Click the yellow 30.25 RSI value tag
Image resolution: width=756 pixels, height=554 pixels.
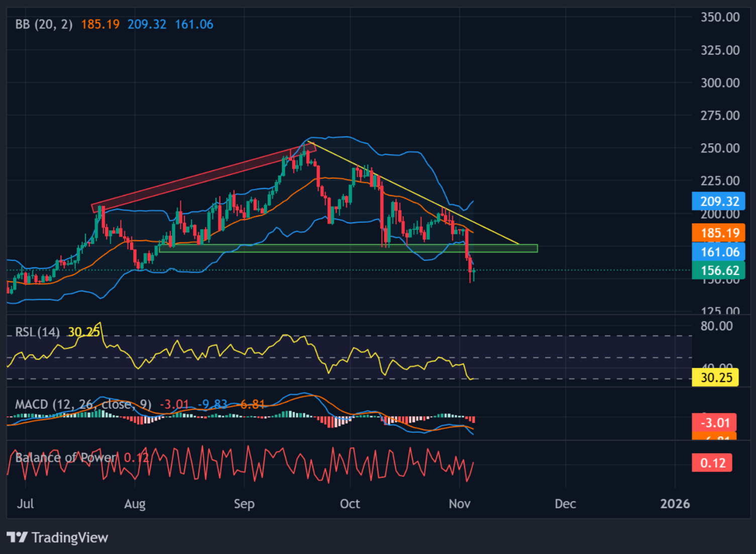(715, 378)
